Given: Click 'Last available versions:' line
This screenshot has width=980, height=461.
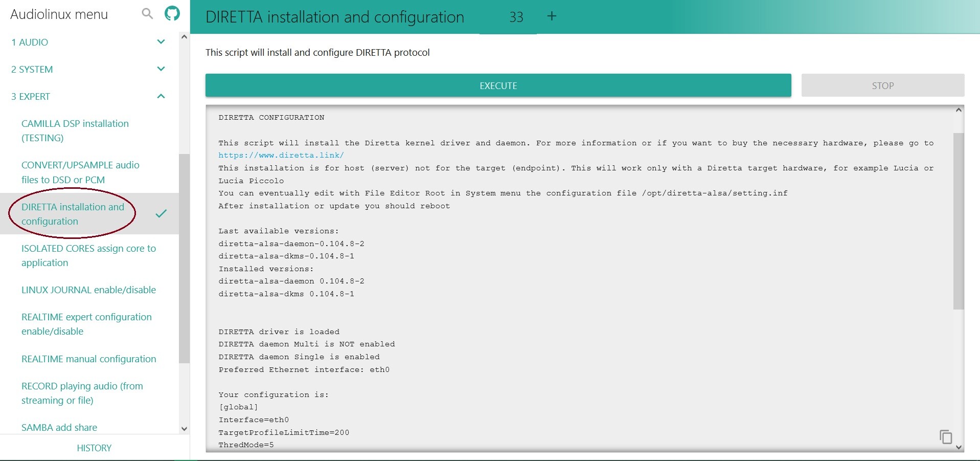Looking at the screenshot, I should coord(279,231).
